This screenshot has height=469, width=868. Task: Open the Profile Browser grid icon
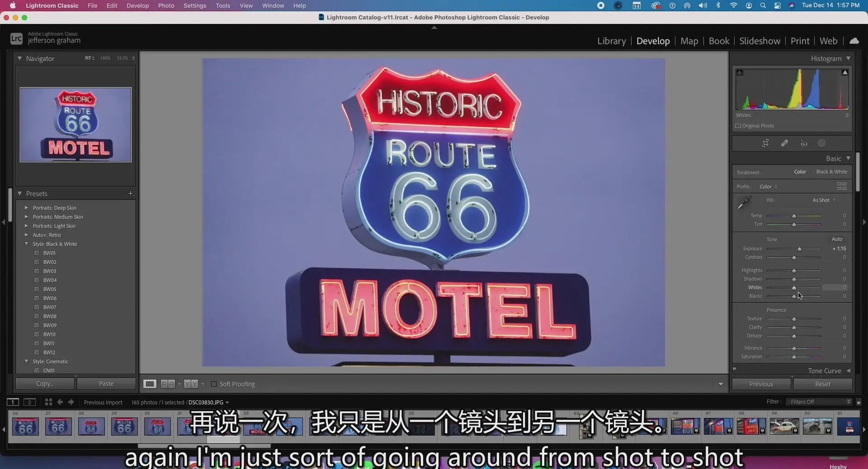[842, 186]
